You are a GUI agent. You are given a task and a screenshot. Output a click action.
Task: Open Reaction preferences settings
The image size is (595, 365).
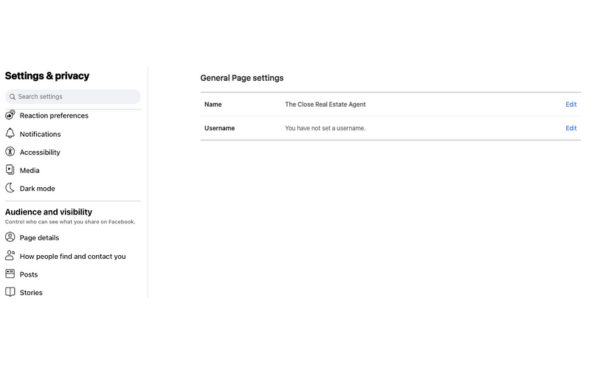[54, 115]
